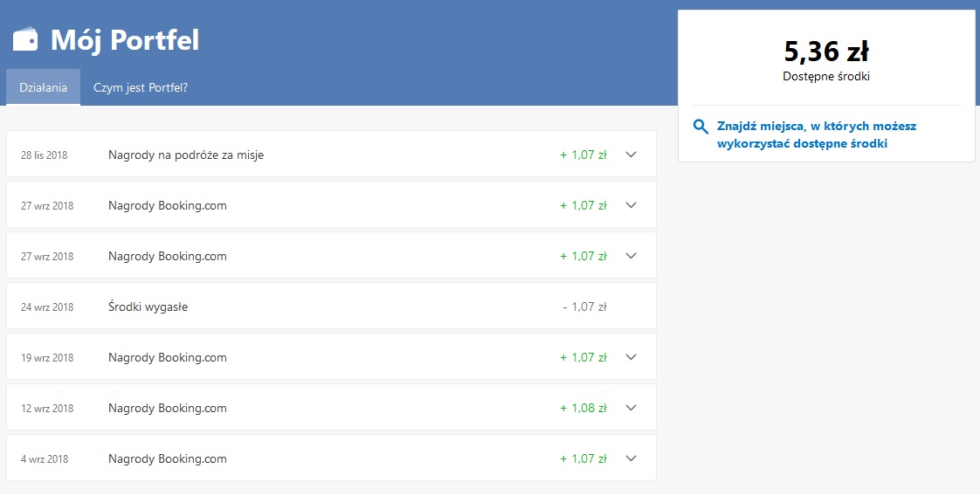Open the Znajdź miejsca, w których możesz wykorzystać link
The width and height of the screenshot is (980, 496).
pyautogui.click(x=817, y=135)
